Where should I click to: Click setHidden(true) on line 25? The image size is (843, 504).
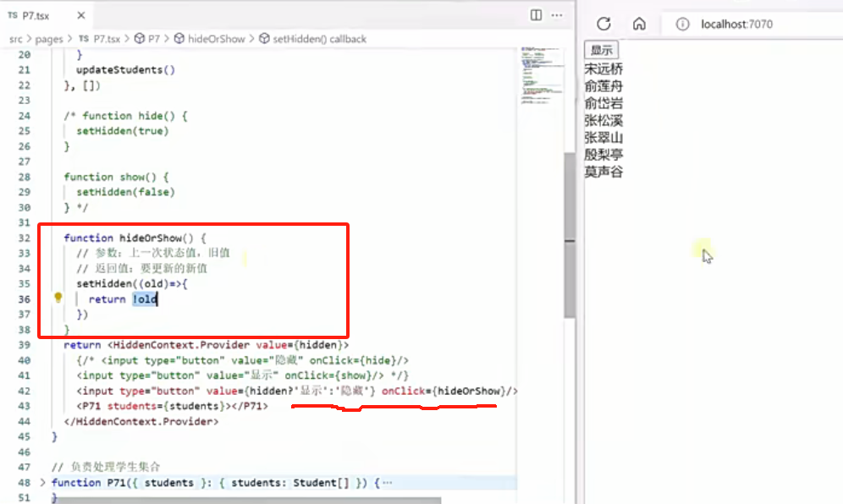pyautogui.click(x=123, y=131)
